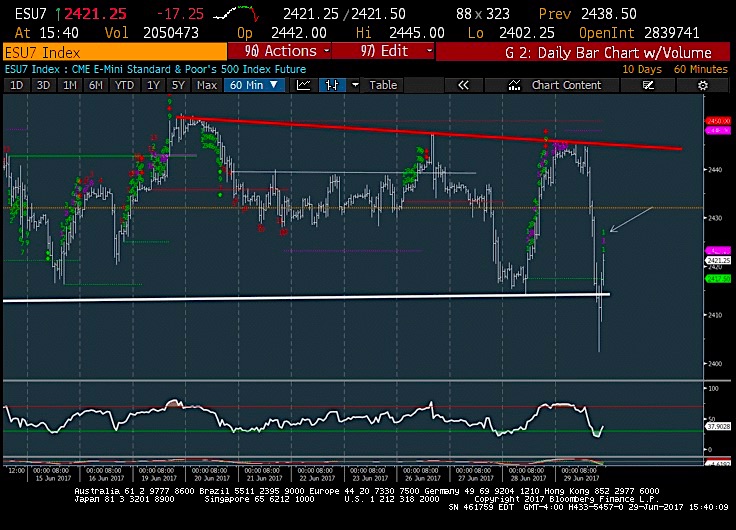Screen dimensions: 736x530
Task: Open the 90 Actions menu
Action: pos(280,51)
